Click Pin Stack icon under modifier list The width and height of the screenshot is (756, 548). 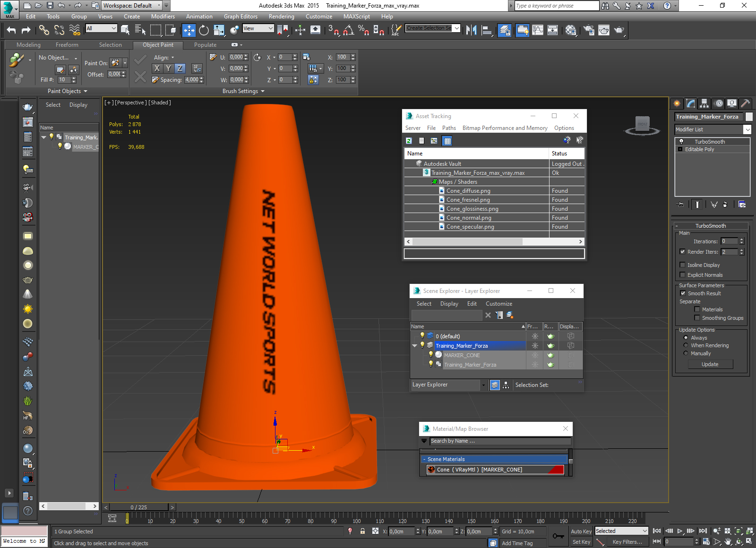[x=680, y=205]
